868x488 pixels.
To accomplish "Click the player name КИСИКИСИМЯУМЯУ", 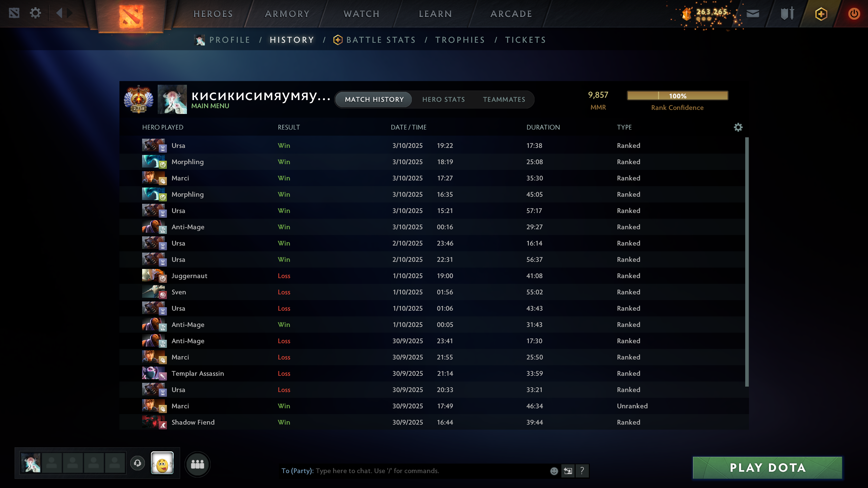I will [x=261, y=96].
